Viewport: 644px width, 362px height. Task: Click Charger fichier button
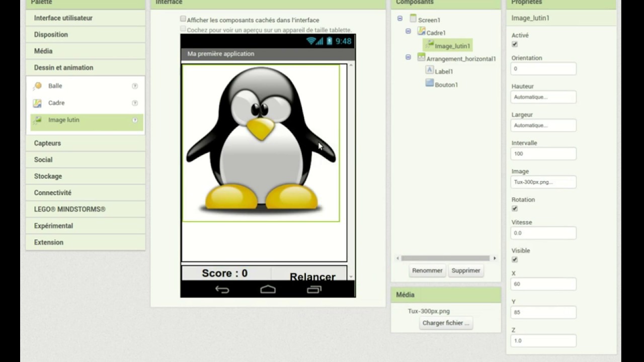point(446,323)
